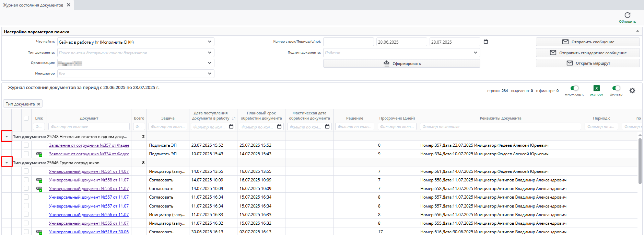Open link Заявление от сотрудника №357
Image resolution: width=644 pixels, height=235 pixels.
click(89, 145)
